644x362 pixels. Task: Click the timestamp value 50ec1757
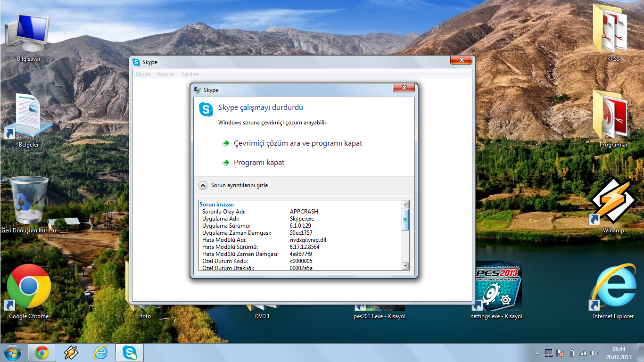301,233
